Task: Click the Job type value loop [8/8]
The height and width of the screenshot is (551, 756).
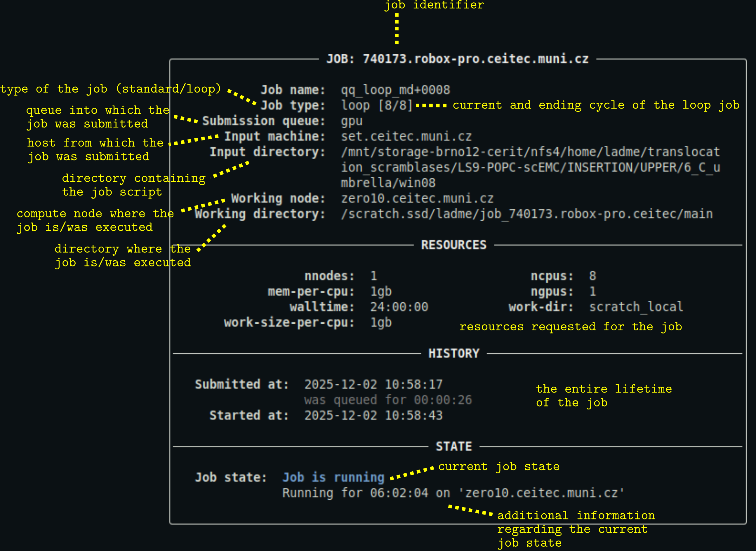Action: pos(377,105)
